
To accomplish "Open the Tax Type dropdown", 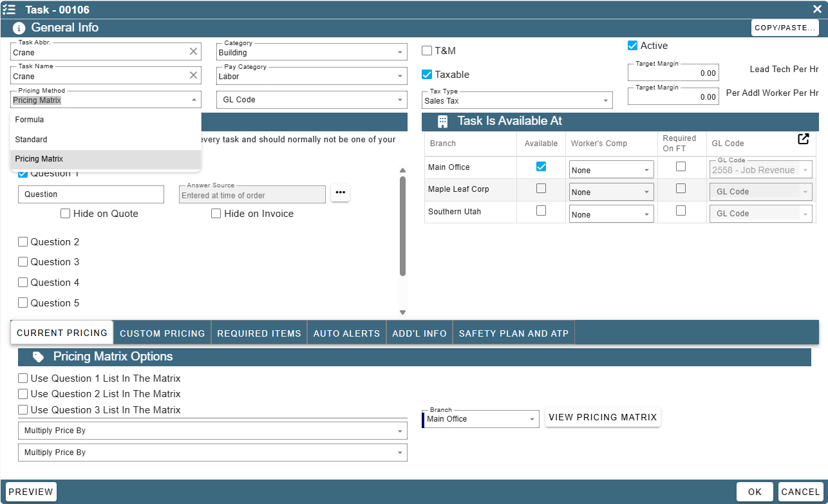I will (517, 100).
